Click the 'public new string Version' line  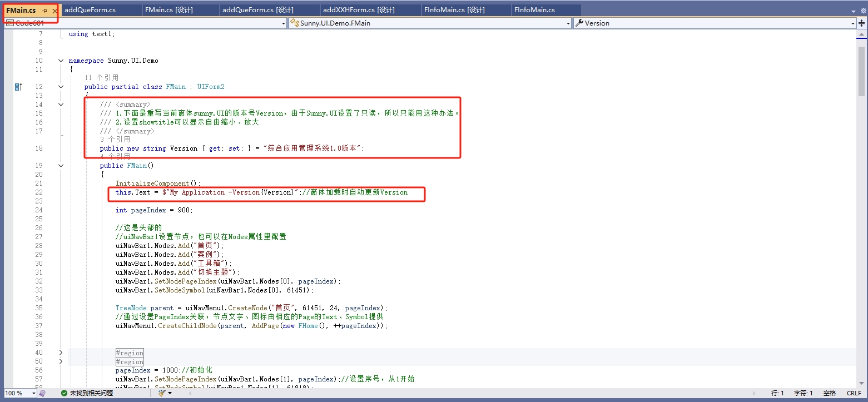(232, 148)
